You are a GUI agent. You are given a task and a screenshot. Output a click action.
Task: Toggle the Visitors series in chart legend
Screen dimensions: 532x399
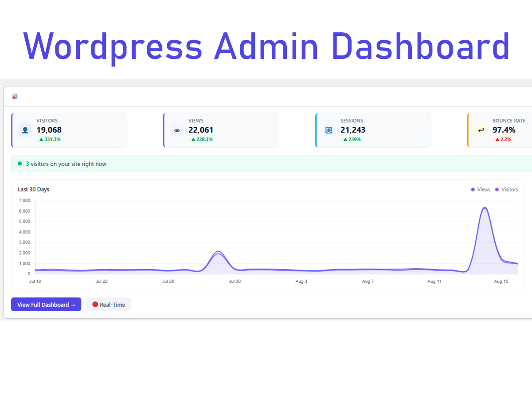pyautogui.click(x=506, y=189)
